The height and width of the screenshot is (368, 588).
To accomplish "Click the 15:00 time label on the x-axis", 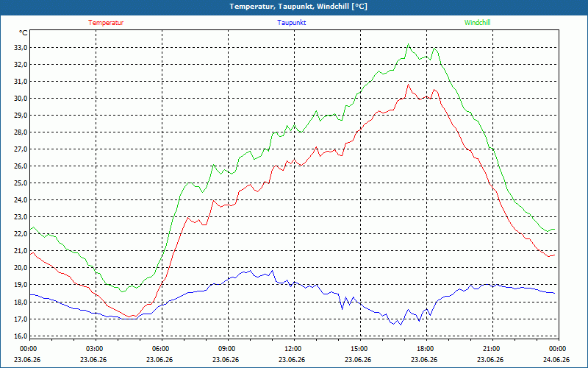I will 358,349.
